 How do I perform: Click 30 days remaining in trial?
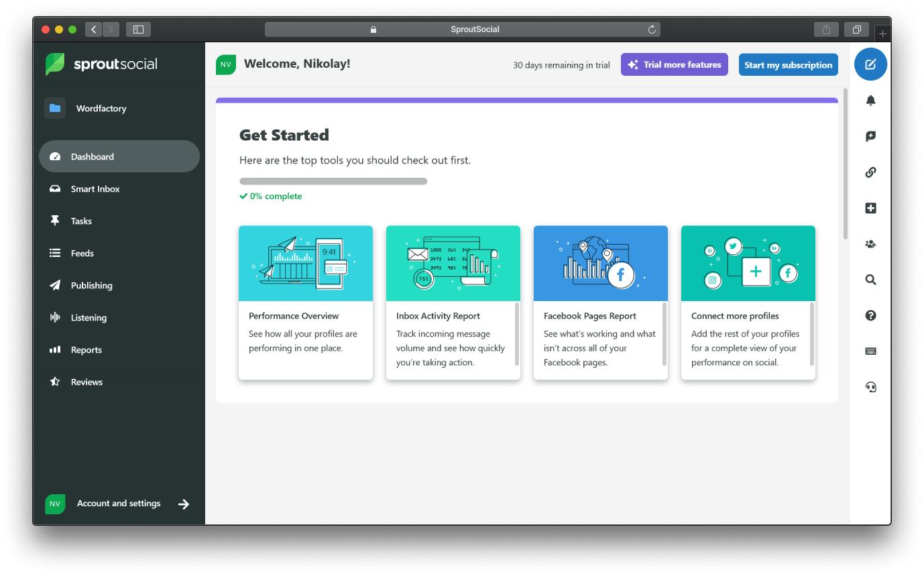coord(561,65)
